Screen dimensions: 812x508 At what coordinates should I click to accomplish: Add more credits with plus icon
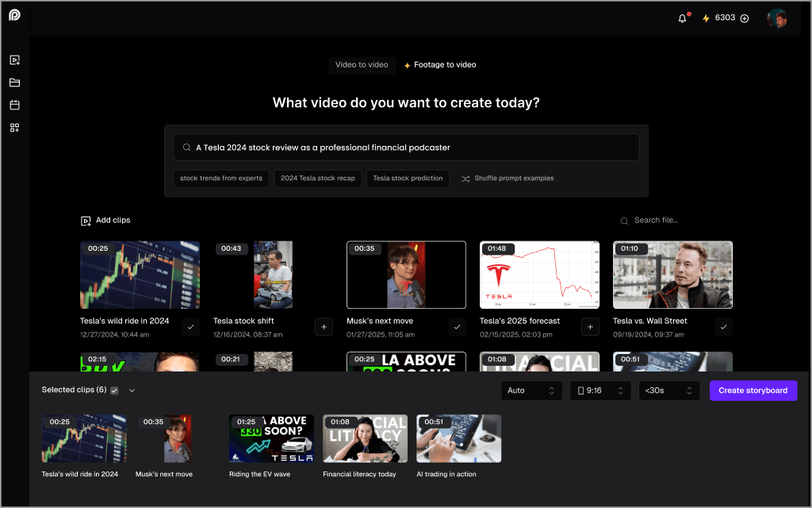coord(745,19)
